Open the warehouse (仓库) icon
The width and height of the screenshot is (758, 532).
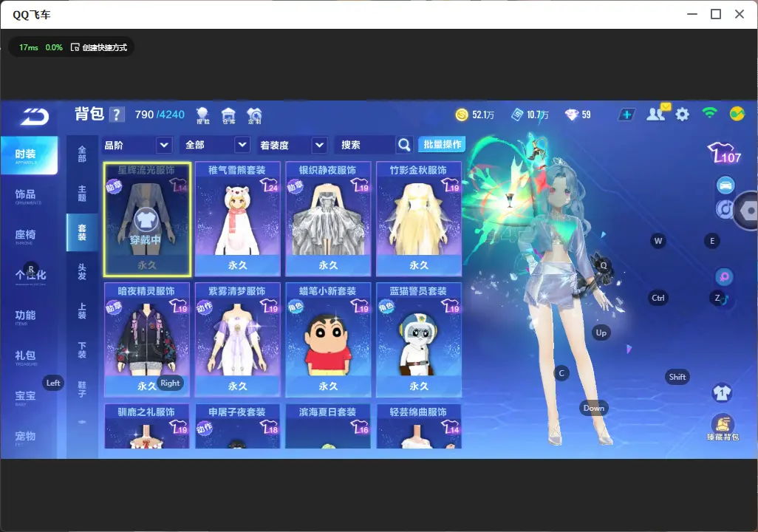pos(229,115)
